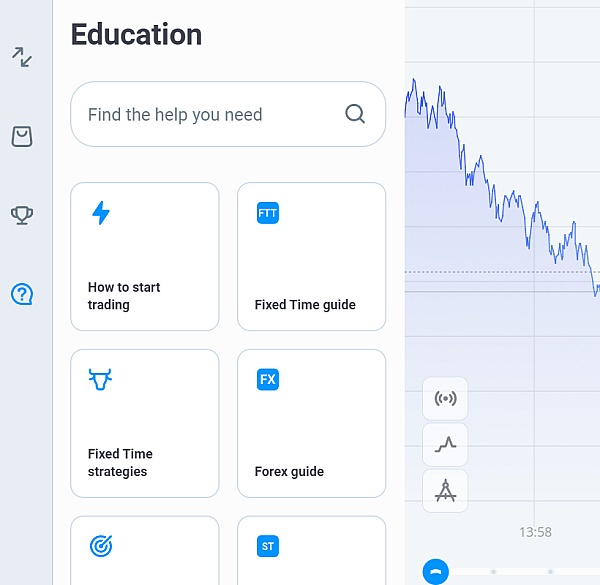
Task: Open the 'Fixed Time guide' card
Action: (x=311, y=257)
